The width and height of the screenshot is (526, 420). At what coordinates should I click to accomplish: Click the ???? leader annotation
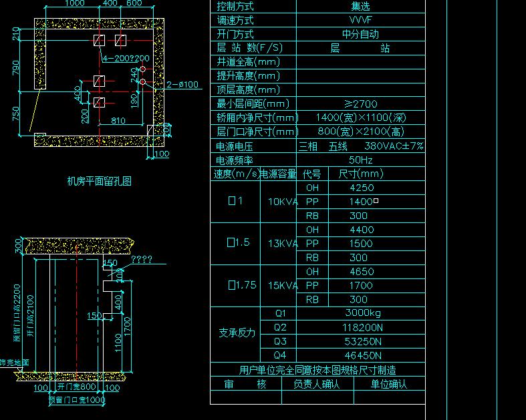tap(141, 259)
